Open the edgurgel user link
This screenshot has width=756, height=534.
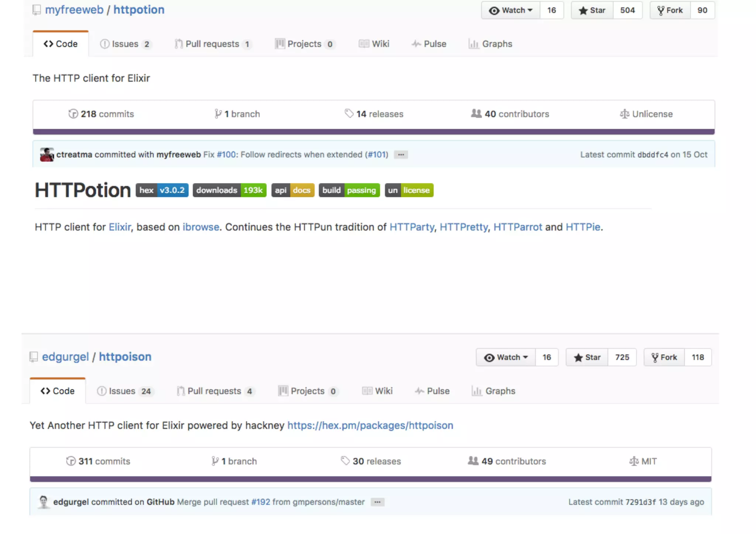[65, 356]
